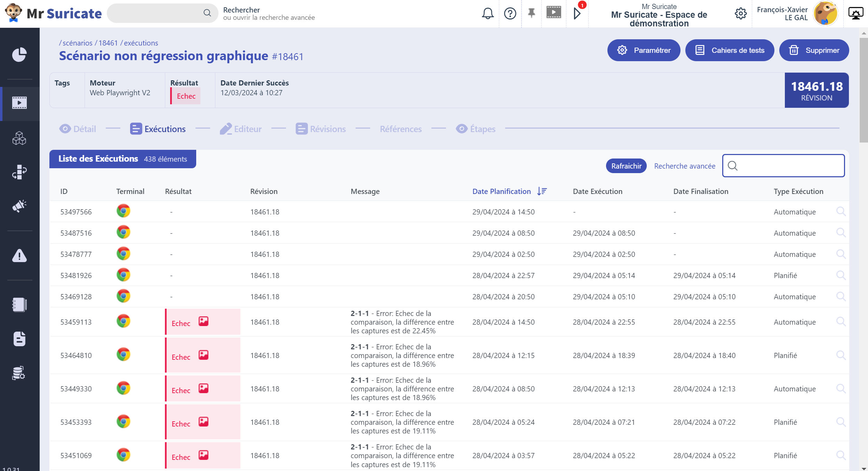
Task: Open the workspace settings gear icon
Action: [x=741, y=14]
